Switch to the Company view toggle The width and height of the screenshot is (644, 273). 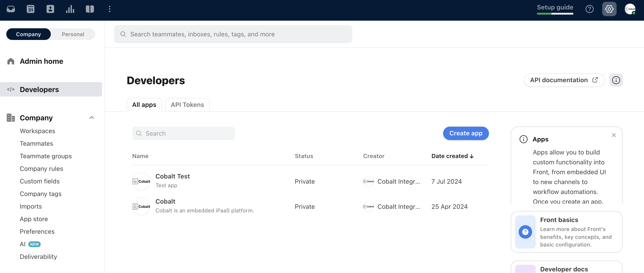click(x=28, y=34)
